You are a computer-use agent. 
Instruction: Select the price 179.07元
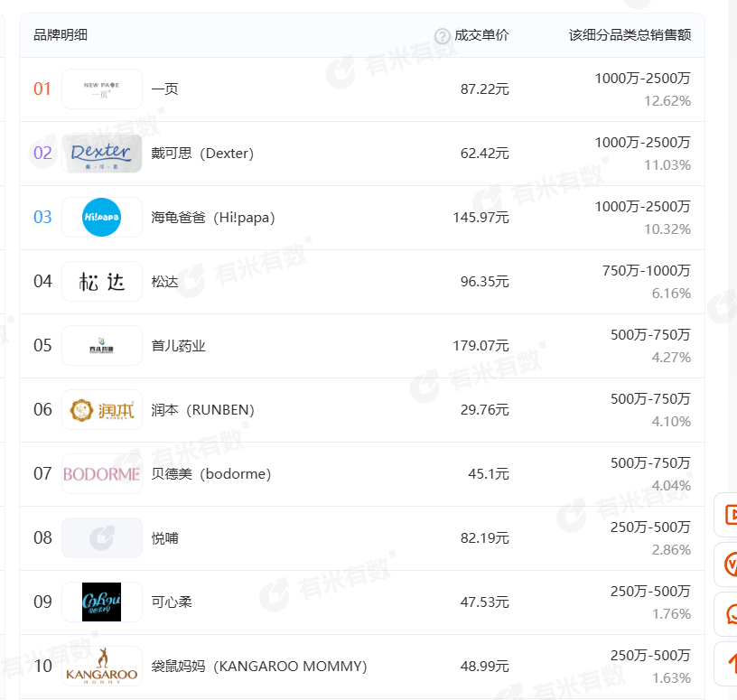[480, 346]
